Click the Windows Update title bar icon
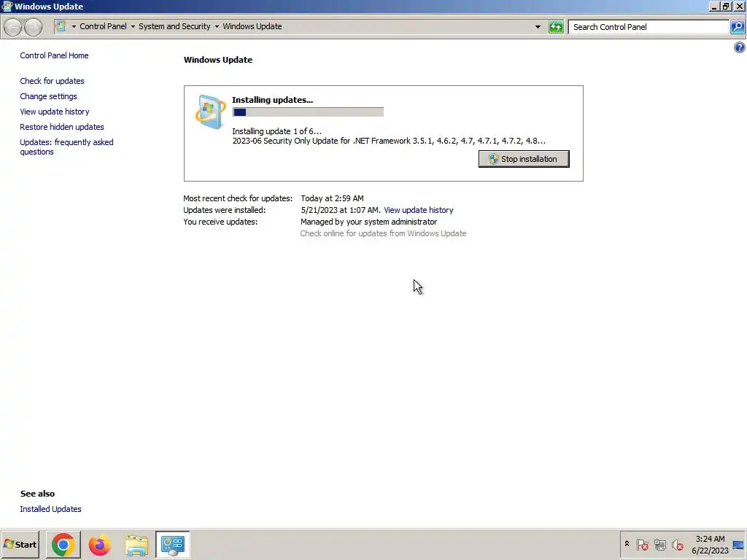 pyautogui.click(x=7, y=6)
